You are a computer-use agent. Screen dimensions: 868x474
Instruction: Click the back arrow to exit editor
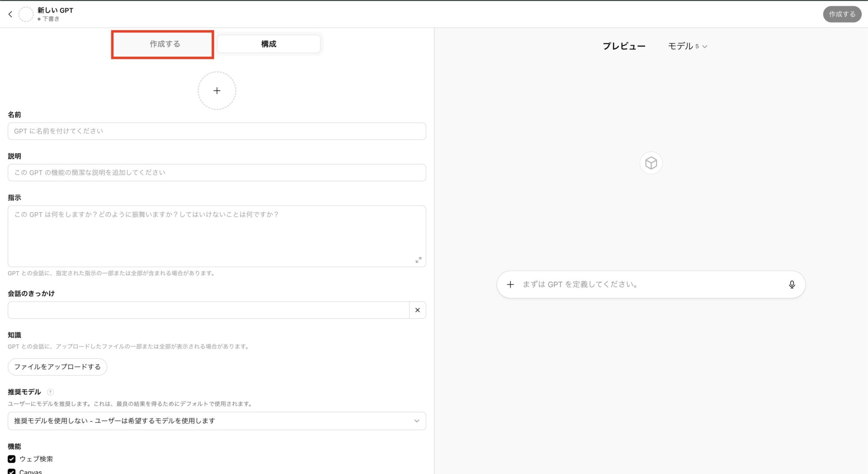pyautogui.click(x=10, y=14)
